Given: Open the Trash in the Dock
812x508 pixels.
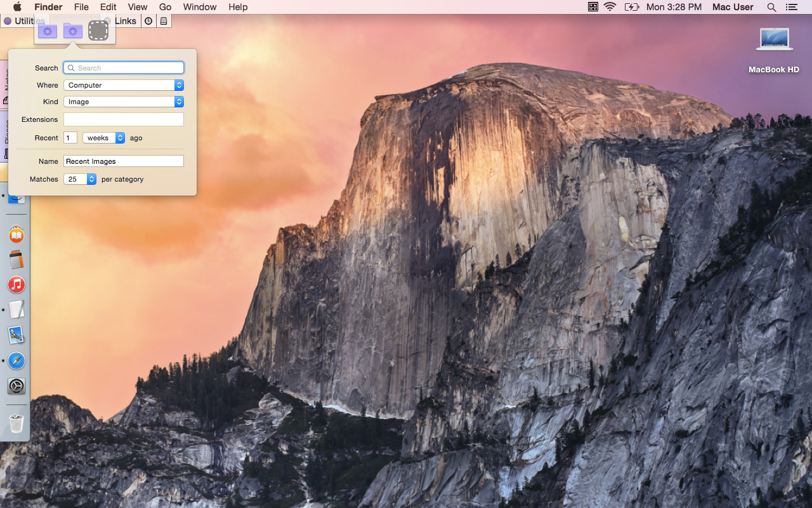Looking at the screenshot, I should click(16, 424).
